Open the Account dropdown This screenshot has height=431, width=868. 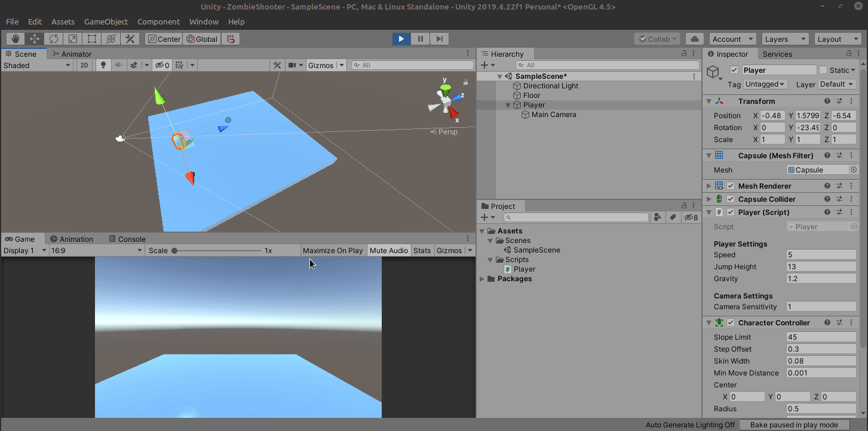pos(732,39)
